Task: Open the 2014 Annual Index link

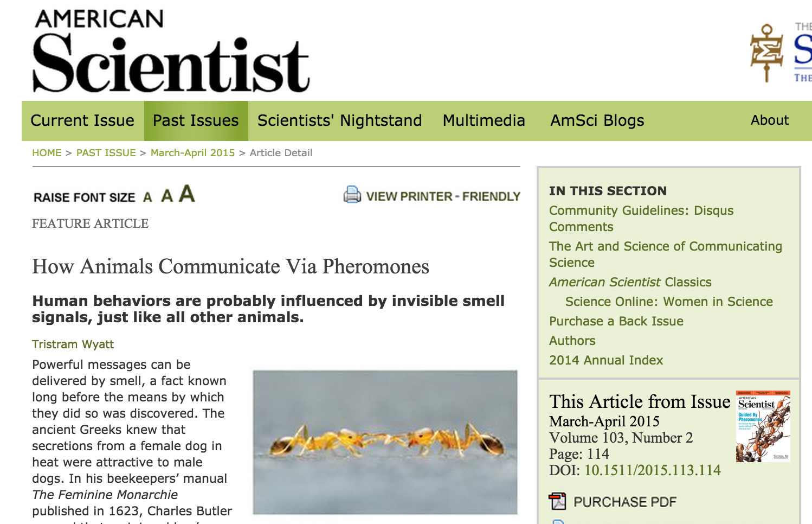Action: pyautogui.click(x=605, y=360)
